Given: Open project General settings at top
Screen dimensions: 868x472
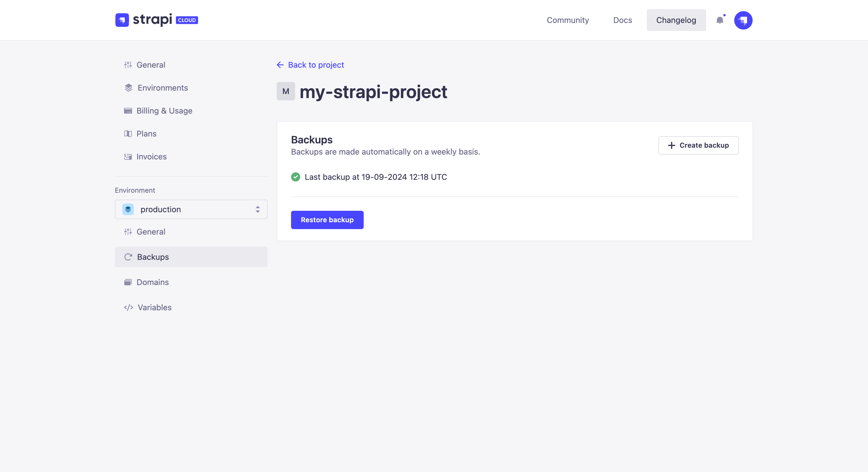Looking at the screenshot, I should [151, 65].
